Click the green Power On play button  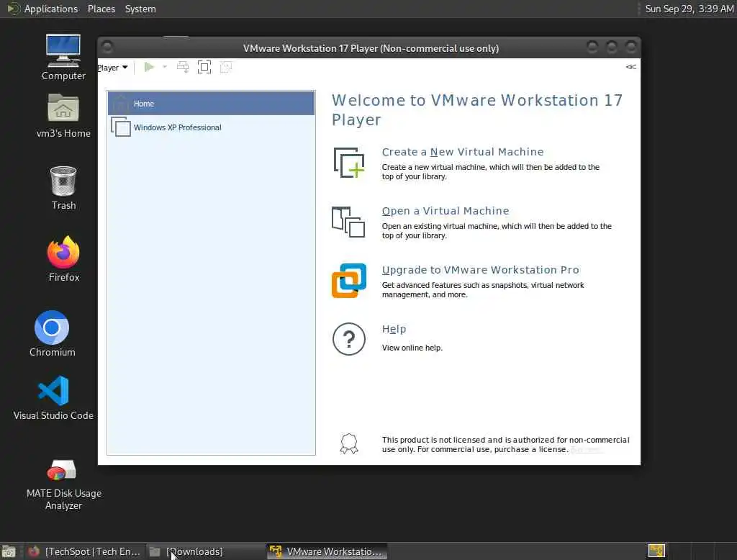click(x=149, y=67)
